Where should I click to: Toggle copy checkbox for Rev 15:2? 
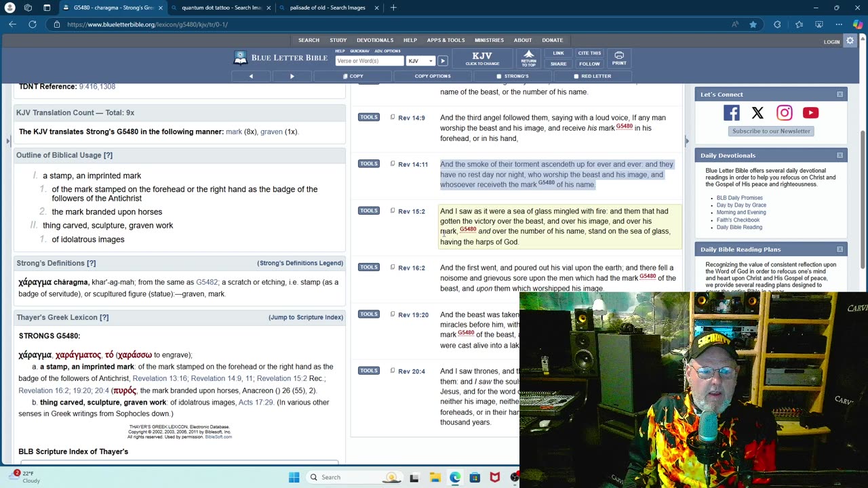[x=392, y=210]
